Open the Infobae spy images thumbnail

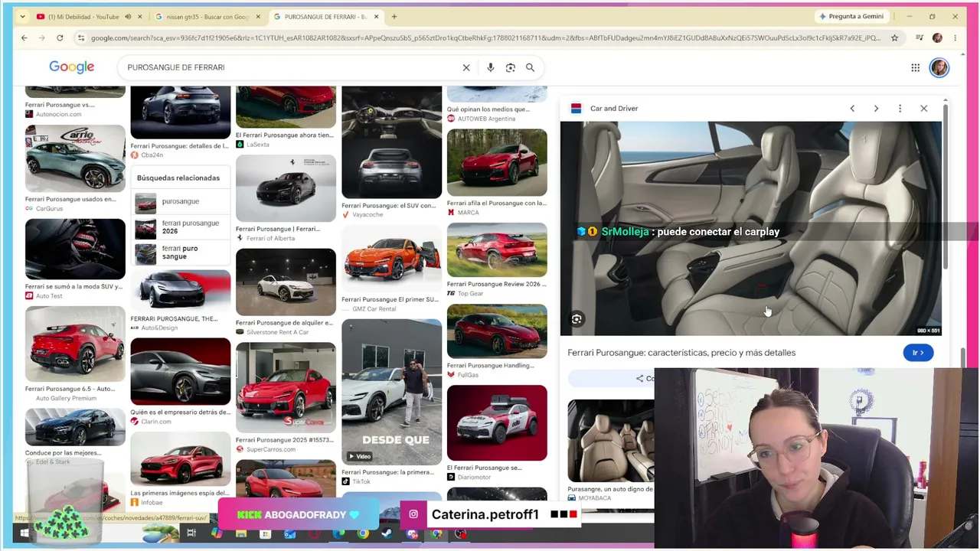[x=180, y=459]
